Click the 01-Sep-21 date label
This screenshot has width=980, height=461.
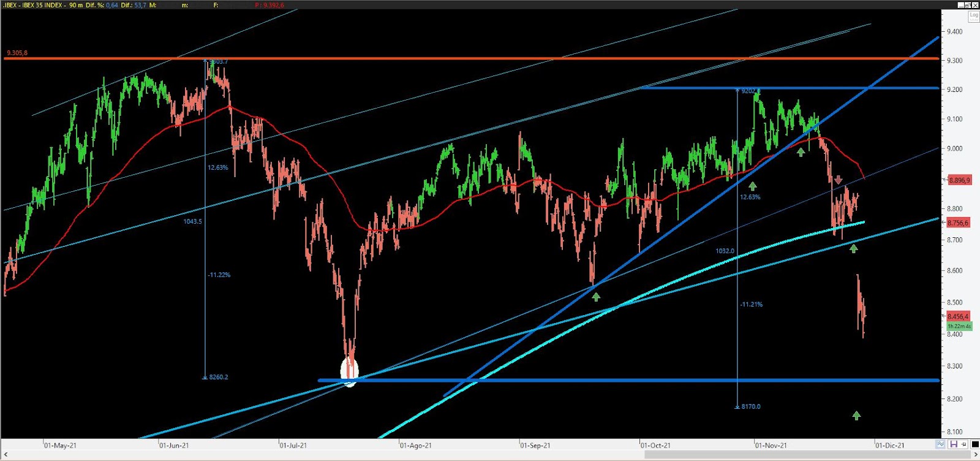click(536, 445)
